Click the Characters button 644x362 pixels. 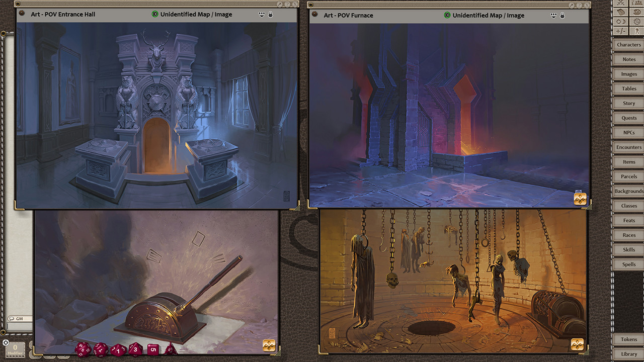point(628,45)
